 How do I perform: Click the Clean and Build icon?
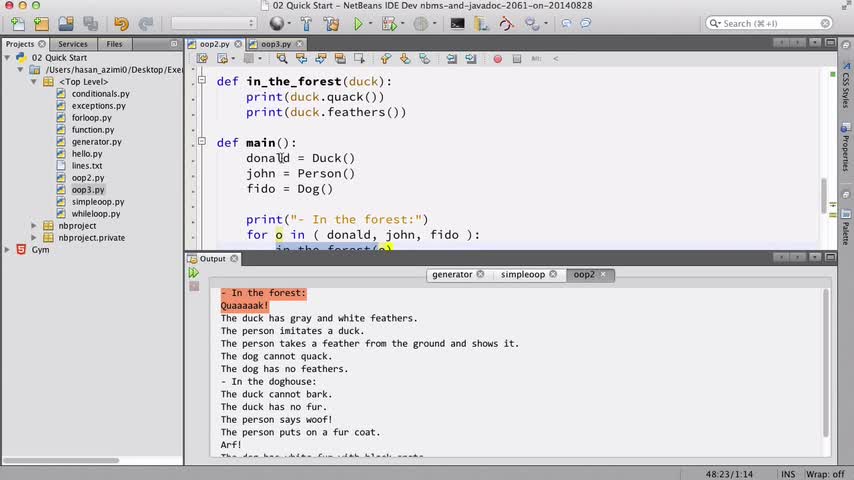point(331,23)
